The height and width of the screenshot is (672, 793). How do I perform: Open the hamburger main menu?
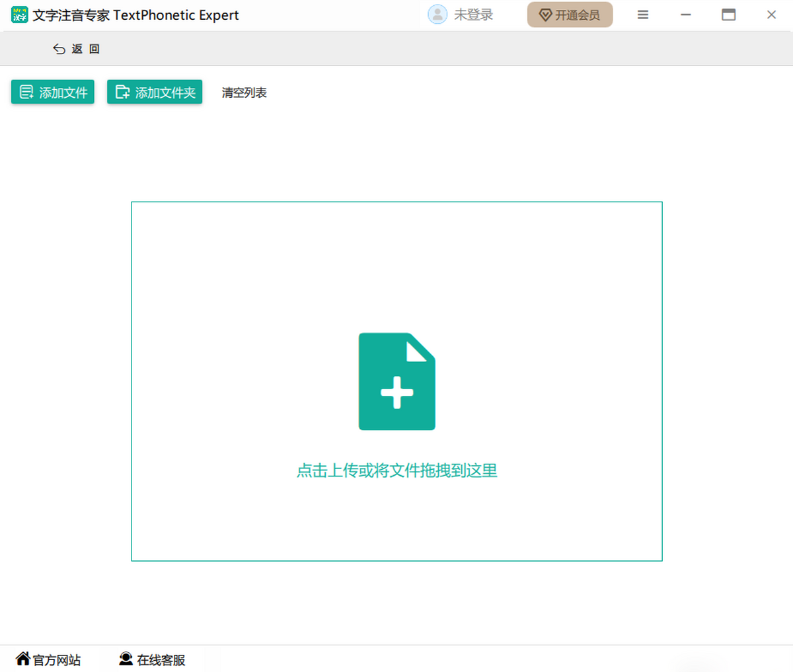pos(642,15)
